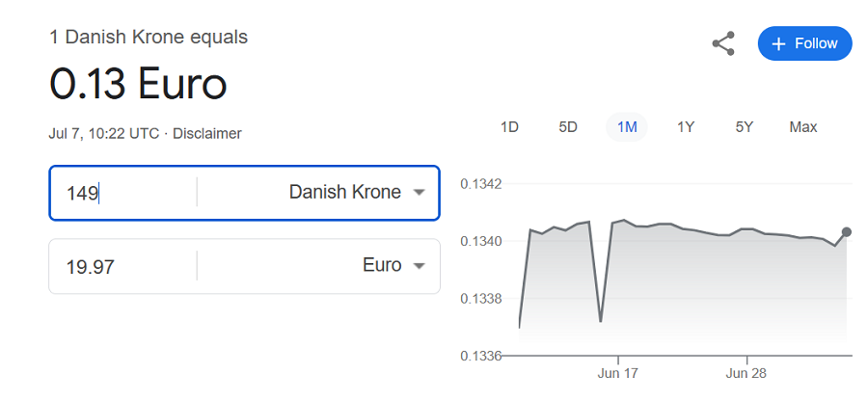Viewport: 868px width, 400px height.
Task: Click the Danish Krone dropdown arrow
Action: 420,193
